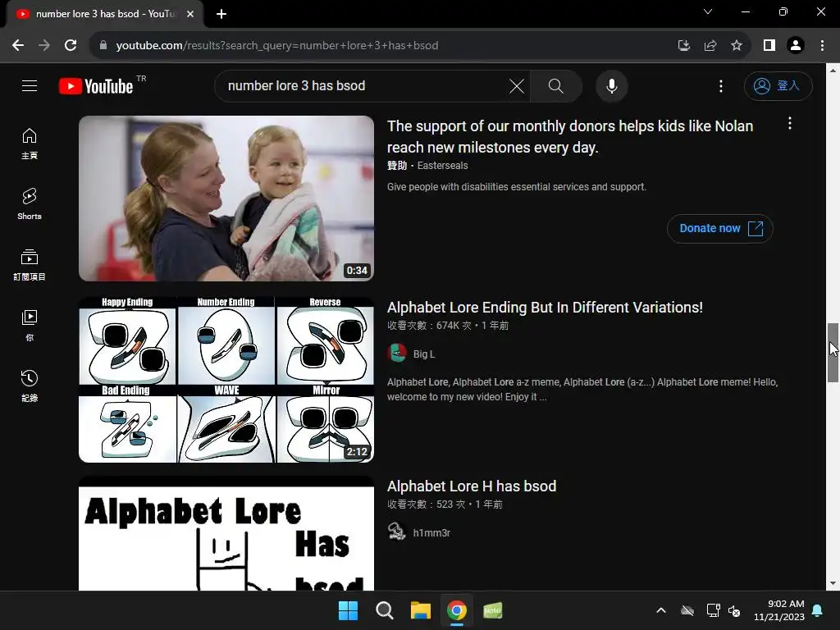The height and width of the screenshot is (630, 840).
Task: Click the Chrome taskbar icon
Action: click(x=456, y=610)
